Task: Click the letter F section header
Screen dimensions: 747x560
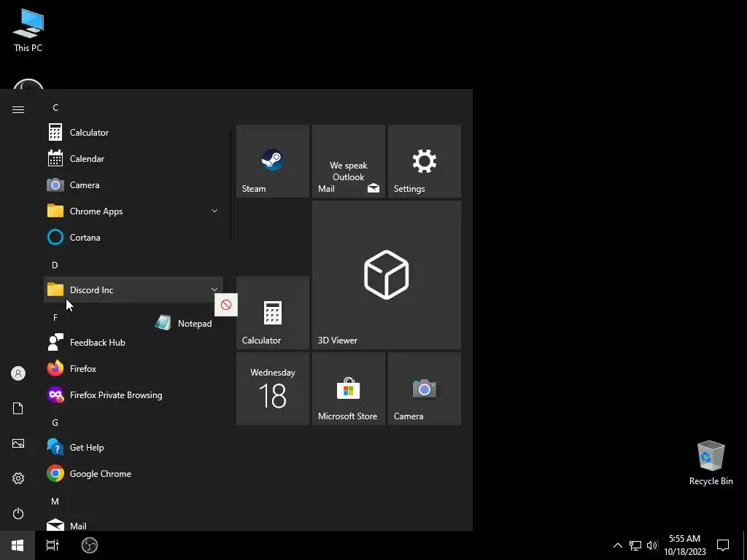Action: coord(55,317)
